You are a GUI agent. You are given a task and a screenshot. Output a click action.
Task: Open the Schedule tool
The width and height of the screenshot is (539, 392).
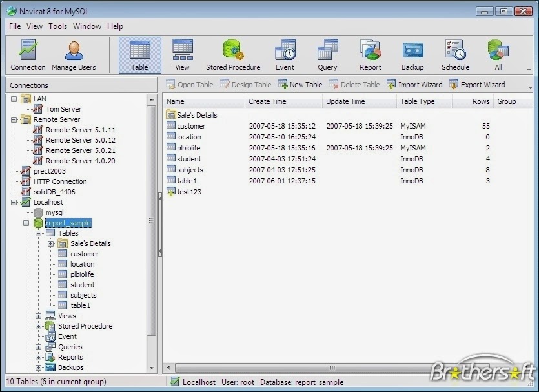pos(455,54)
